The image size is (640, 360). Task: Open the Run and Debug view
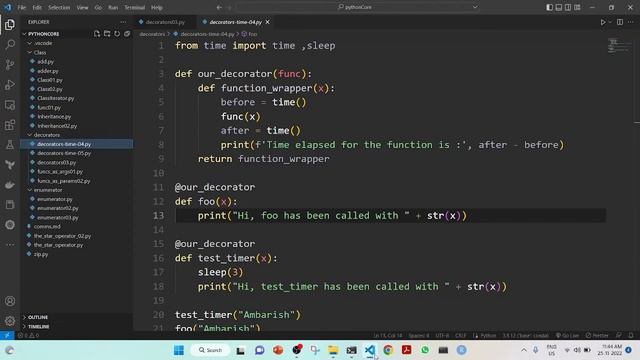pyautogui.click(x=10, y=84)
